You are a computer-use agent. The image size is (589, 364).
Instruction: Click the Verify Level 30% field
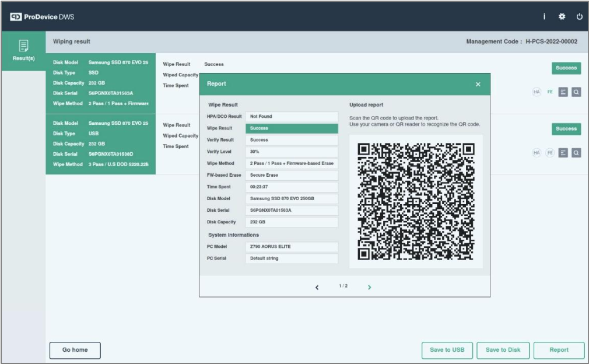coord(292,152)
